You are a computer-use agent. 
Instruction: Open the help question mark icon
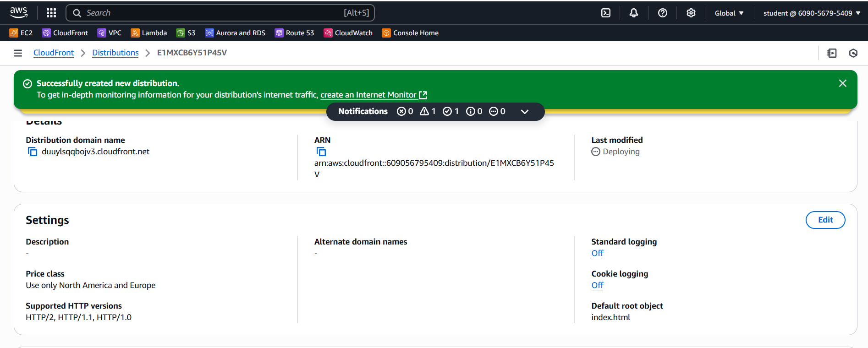coord(663,13)
